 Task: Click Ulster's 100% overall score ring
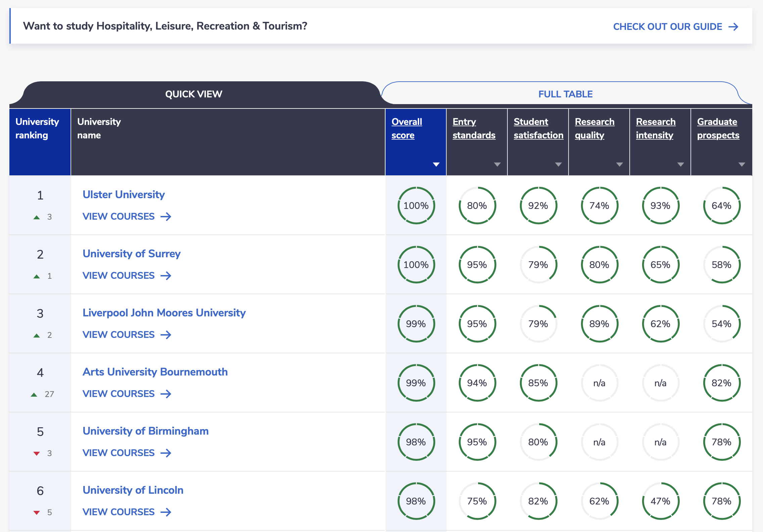coord(416,206)
